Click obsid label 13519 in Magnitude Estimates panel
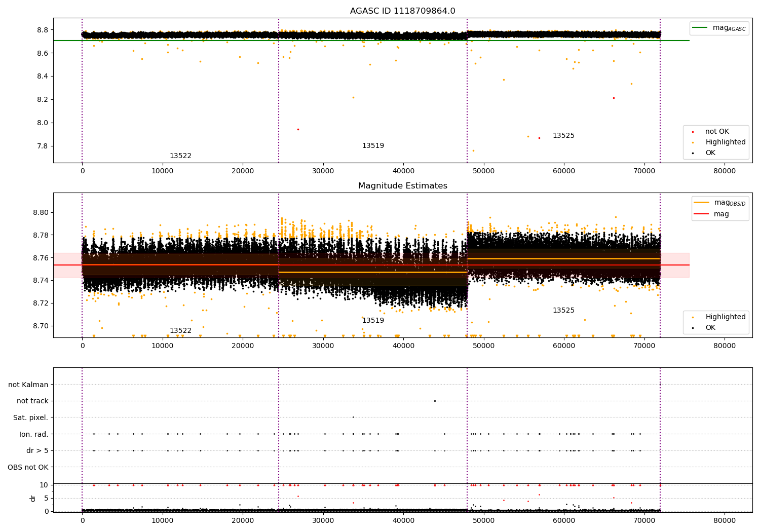 pos(373,321)
